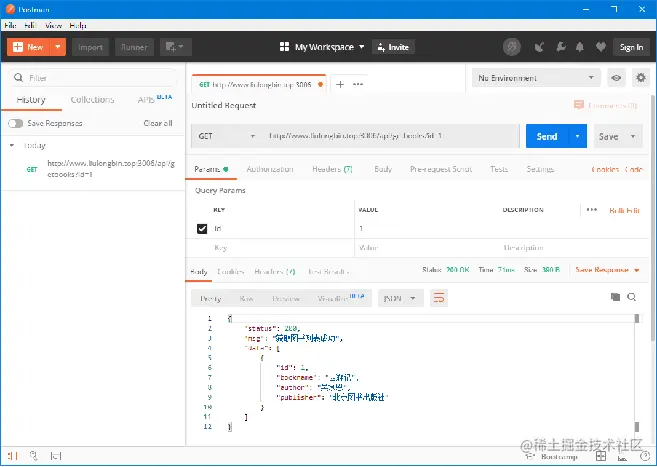Click the Filter search field
Viewport: 657px width, 467px height.
pos(94,78)
